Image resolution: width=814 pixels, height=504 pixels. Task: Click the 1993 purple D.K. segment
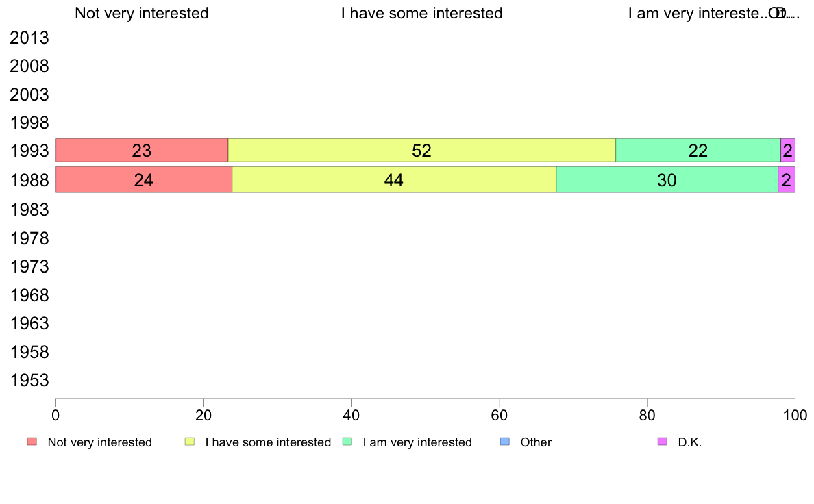point(788,151)
